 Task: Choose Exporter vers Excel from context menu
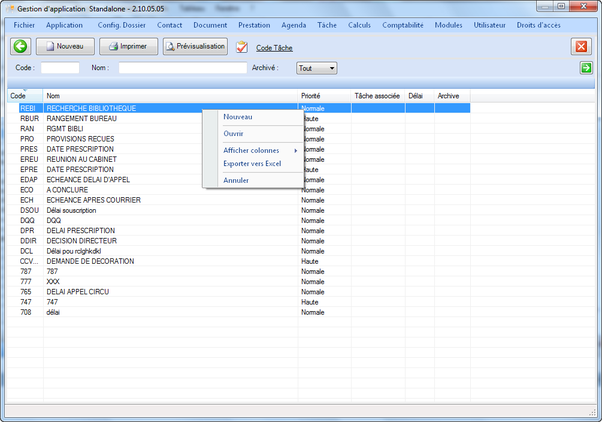252,163
